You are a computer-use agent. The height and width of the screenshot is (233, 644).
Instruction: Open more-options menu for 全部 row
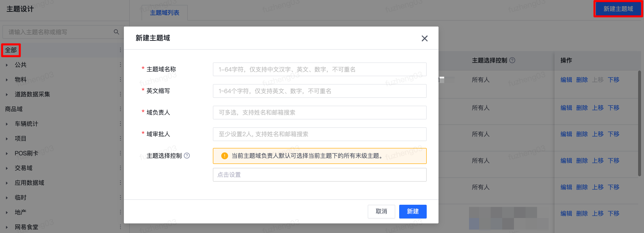point(120,50)
